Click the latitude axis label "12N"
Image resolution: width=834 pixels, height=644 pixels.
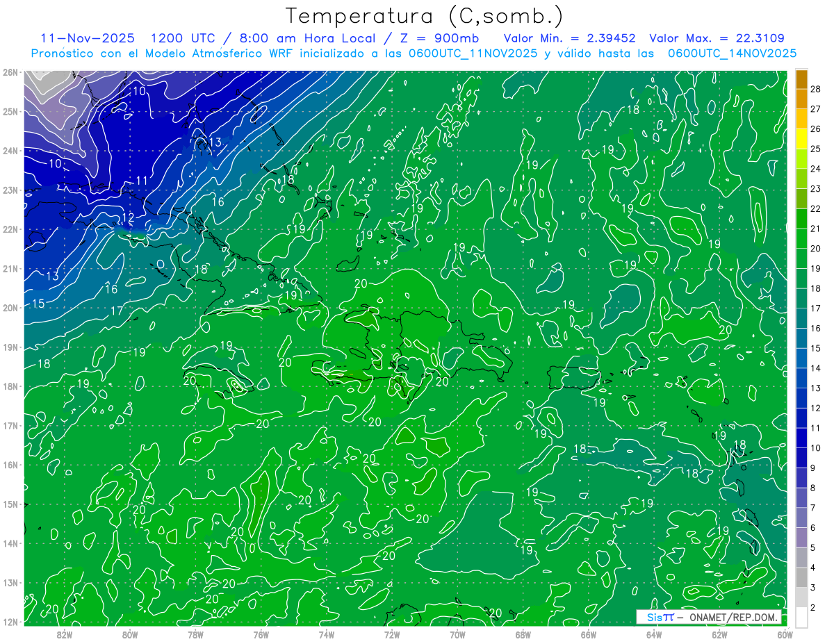[x=10, y=622]
